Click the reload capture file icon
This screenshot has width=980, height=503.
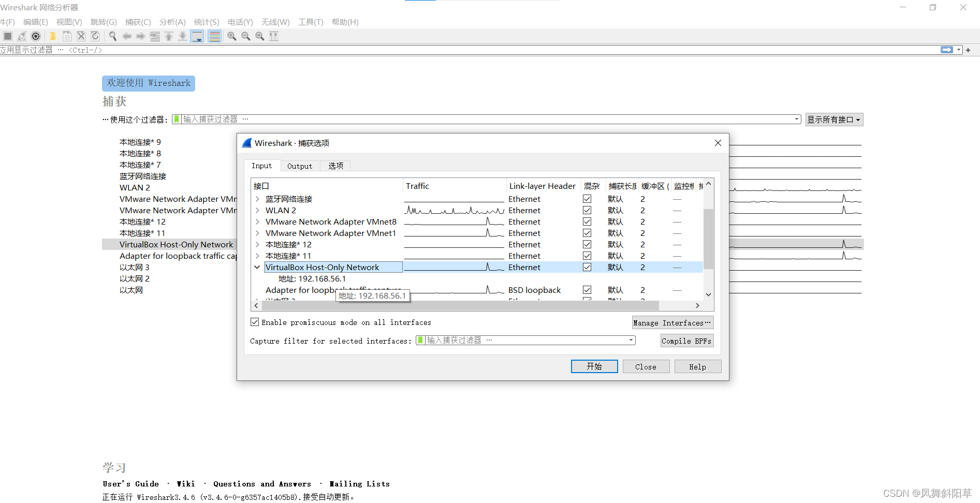(95, 36)
